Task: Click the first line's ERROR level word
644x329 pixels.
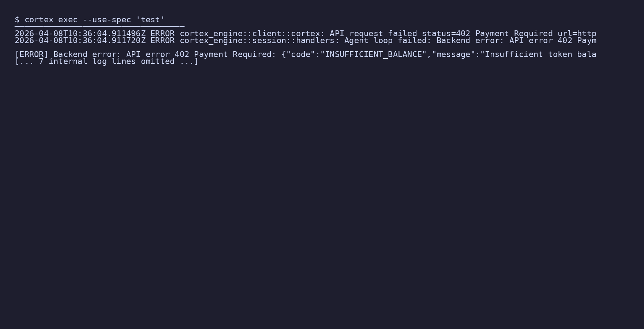Action: tap(162, 34)
